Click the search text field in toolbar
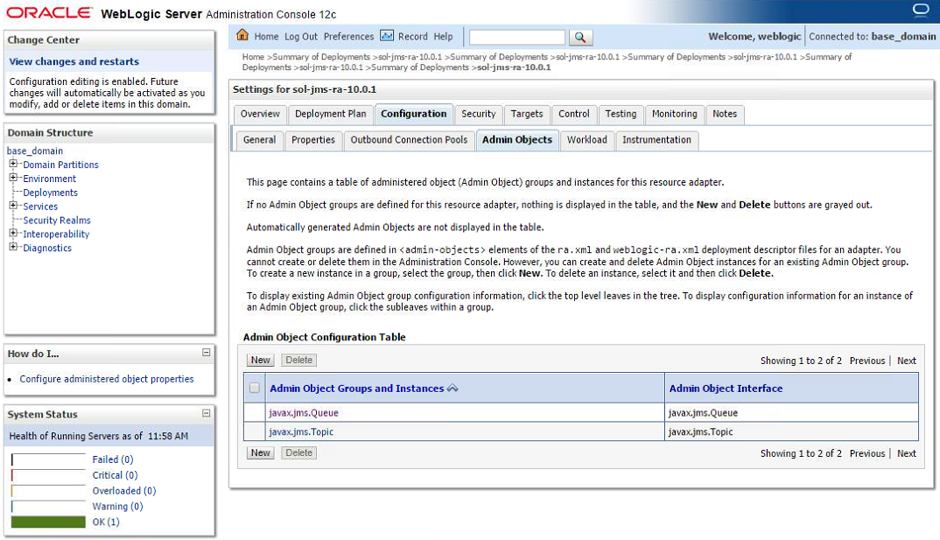The image size is (940, 540). (516, 37)
